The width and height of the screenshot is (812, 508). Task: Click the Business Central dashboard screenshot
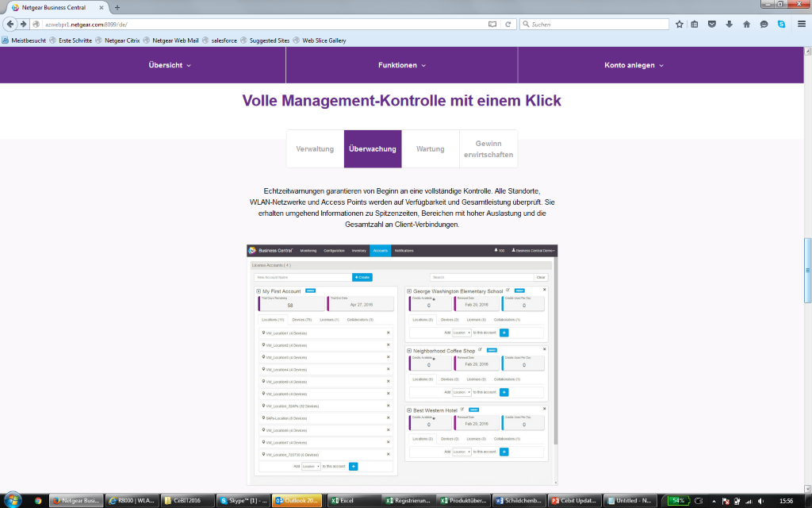point(402,365)
